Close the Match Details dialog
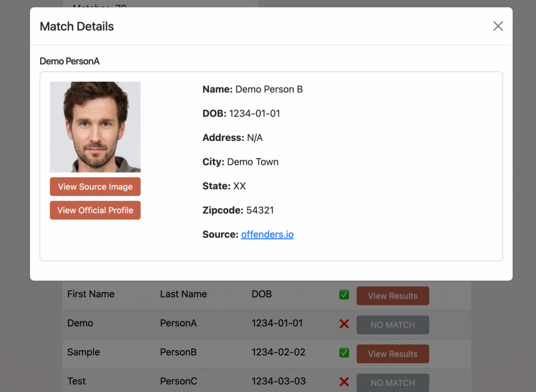 point(498,26)
